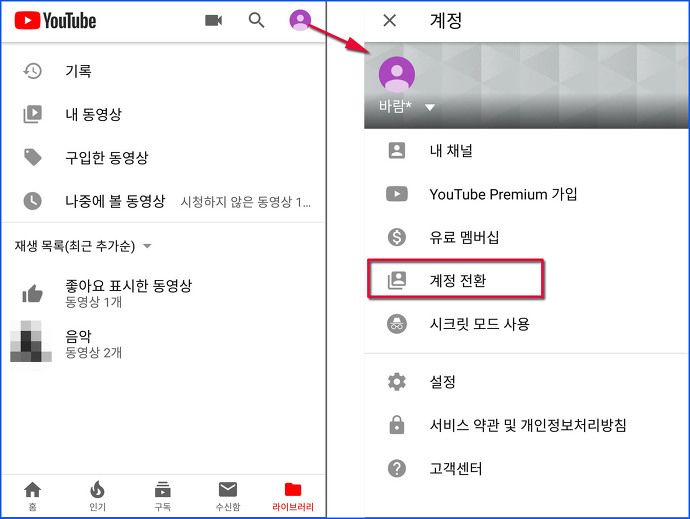The width and height of the screenshot is (690, 519).
Task: Tap the incognito icon for 시크릿 모드
Action: [397, 324]
